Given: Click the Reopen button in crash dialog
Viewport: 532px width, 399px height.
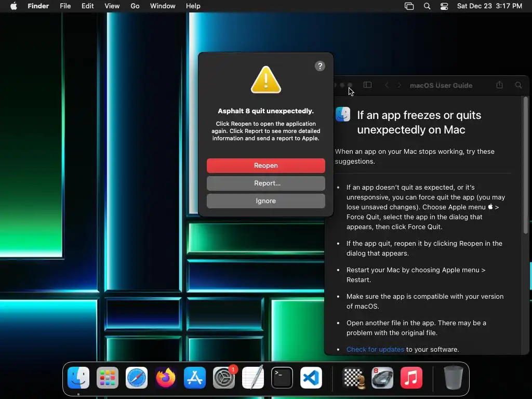Looking at the screenshot, I should coord(265,166).
